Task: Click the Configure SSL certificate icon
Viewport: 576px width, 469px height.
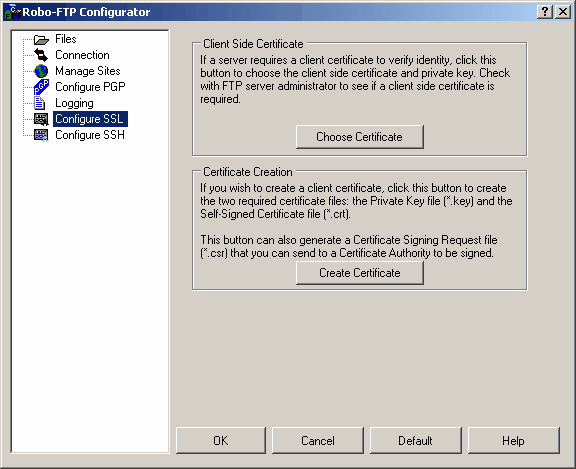Action: pos(41,119)
